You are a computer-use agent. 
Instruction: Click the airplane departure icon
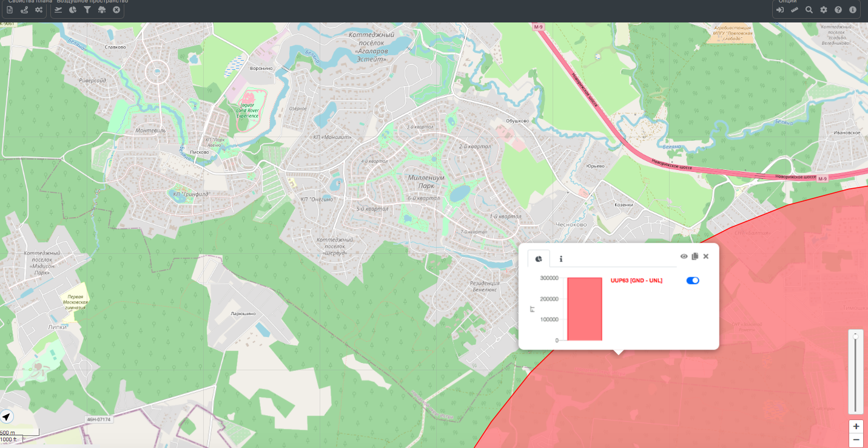(x=58, y=10)
